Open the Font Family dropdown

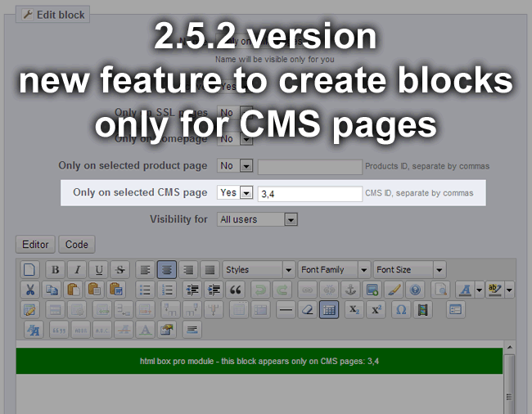(x=334, y=269)
